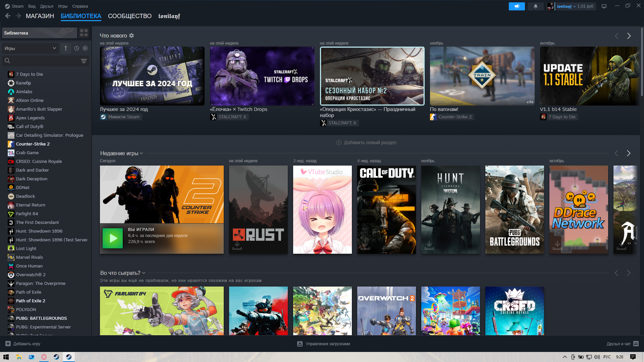Screen dimensions: 644x362
Task: Open the Steam announcements megaphone button
Action: click(517, 6)
